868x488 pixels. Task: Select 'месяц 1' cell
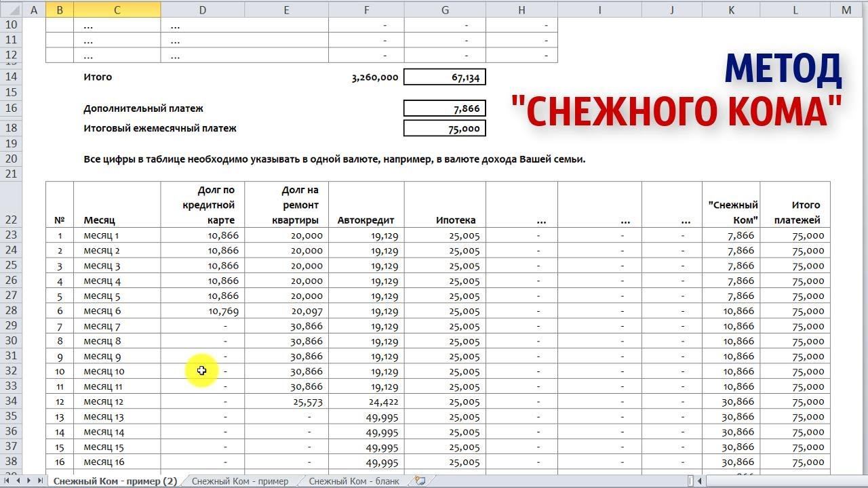click(117, 235)
